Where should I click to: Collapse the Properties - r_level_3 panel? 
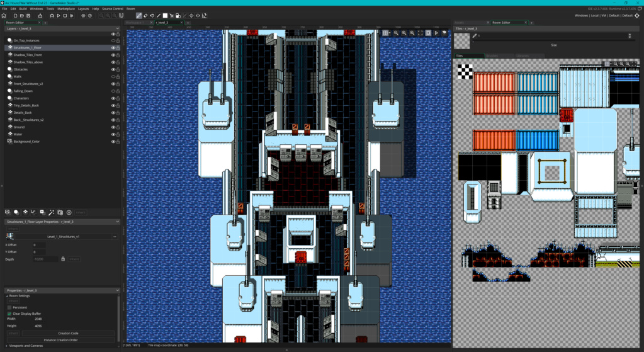tap(118, 290)
